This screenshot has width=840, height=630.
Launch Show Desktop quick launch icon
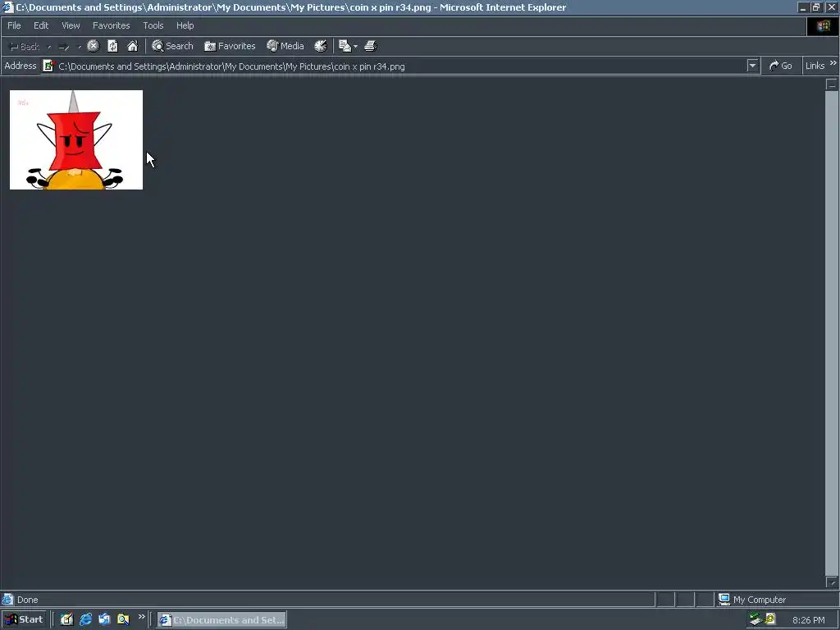pos(67,620)
